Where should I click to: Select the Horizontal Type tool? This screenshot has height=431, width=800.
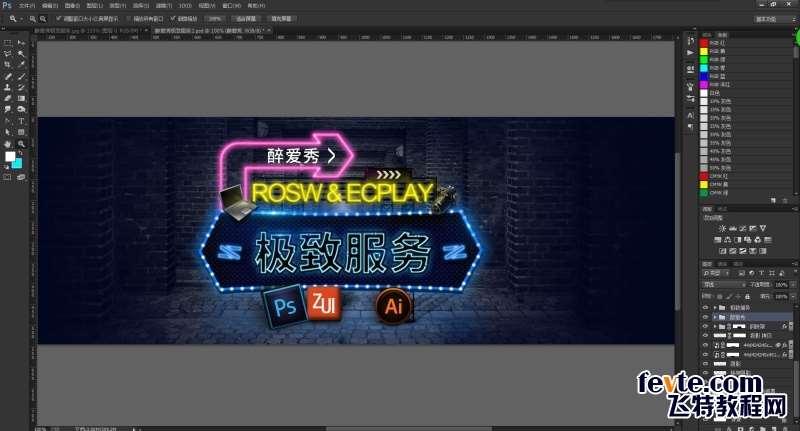(x=21, y=121)
